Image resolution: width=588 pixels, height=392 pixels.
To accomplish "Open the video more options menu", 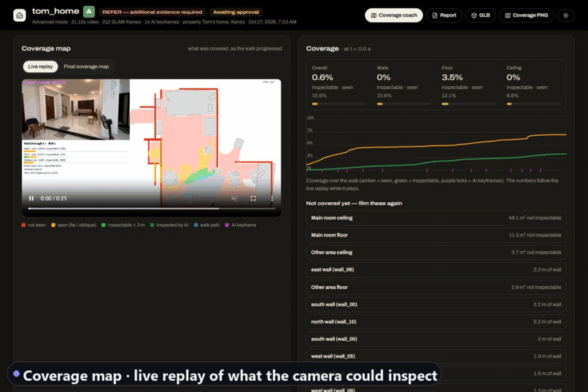I will (272, 199).
